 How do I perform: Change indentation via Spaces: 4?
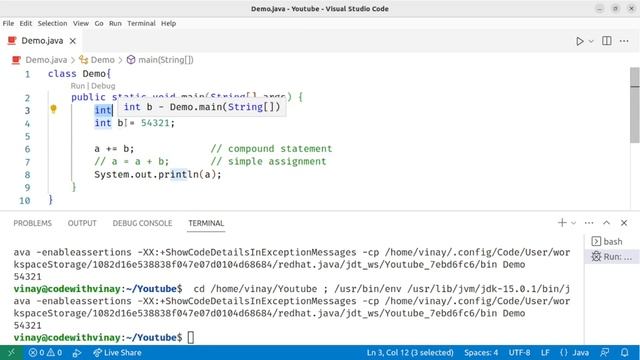tap(481, 353)
